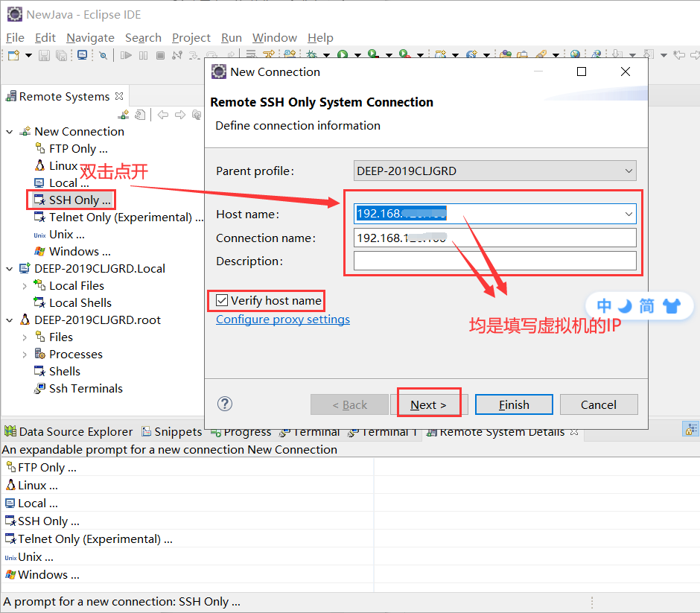Toggle the Verify host name checkbox
Viewport: 700px width, 613px height.
click(x=222, y=300)
